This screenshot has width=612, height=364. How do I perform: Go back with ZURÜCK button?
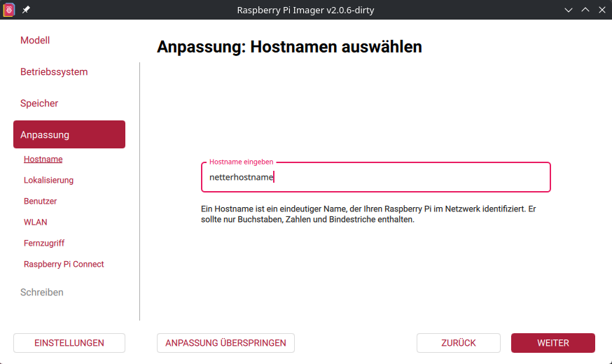coord(459,343)
